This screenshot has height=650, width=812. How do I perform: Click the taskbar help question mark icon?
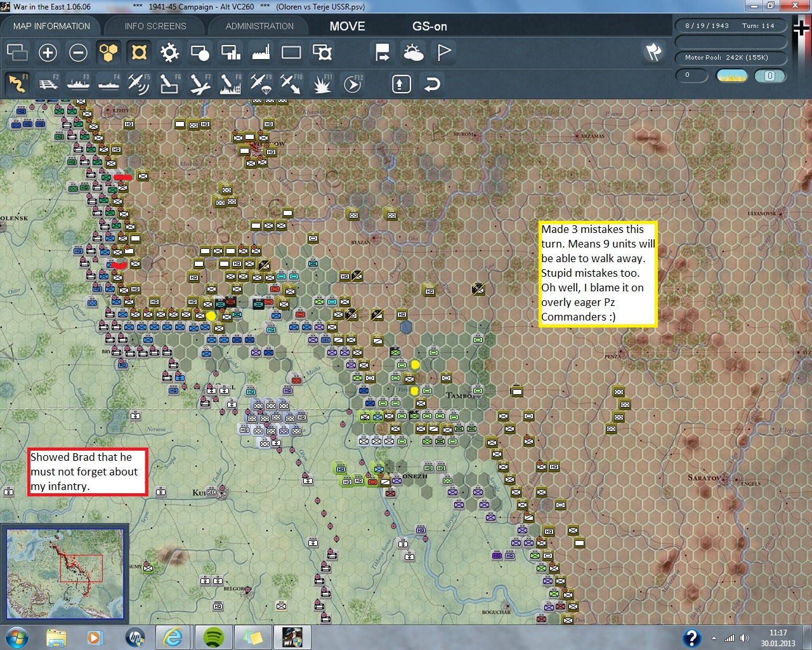click(691, 637)
